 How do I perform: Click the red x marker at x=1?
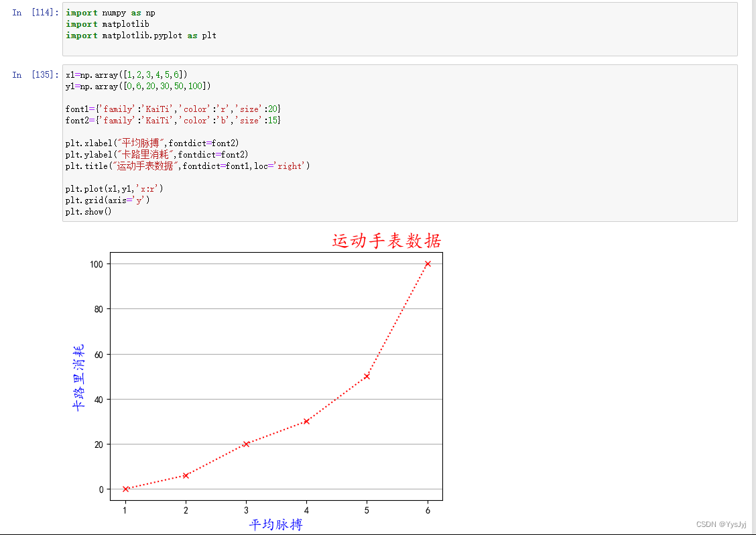coord(125,489)
